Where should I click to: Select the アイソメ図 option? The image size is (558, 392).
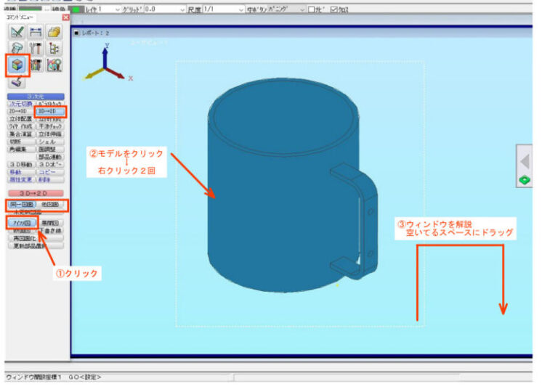[22, 223]
